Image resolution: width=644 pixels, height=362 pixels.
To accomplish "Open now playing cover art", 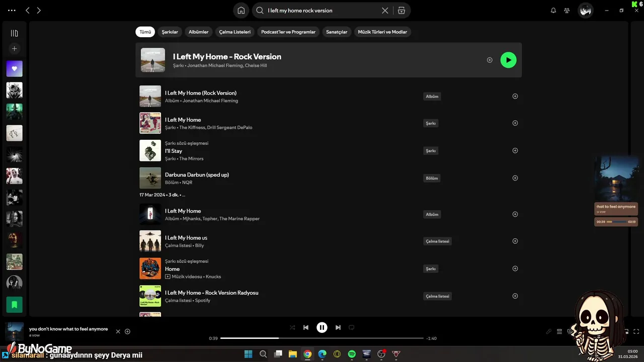I will click(15, 332).
